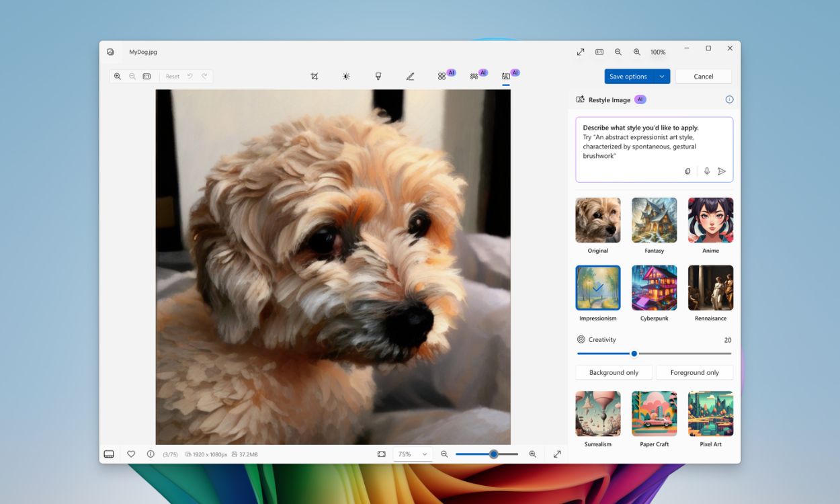Click the microphone icon in the prompt box
The height and width of the screenshot is (504, 840).
(x=706, y=171)
